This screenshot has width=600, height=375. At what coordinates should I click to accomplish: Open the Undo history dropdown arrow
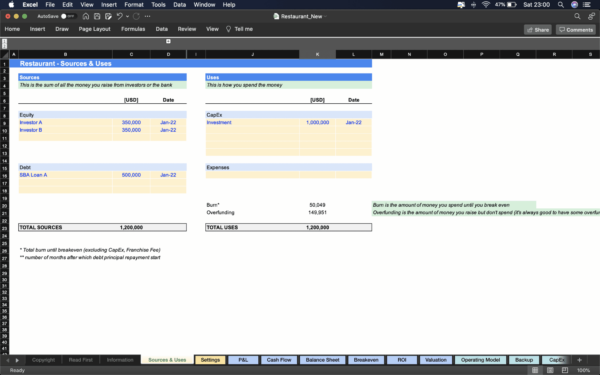click(x=127, y=16)
